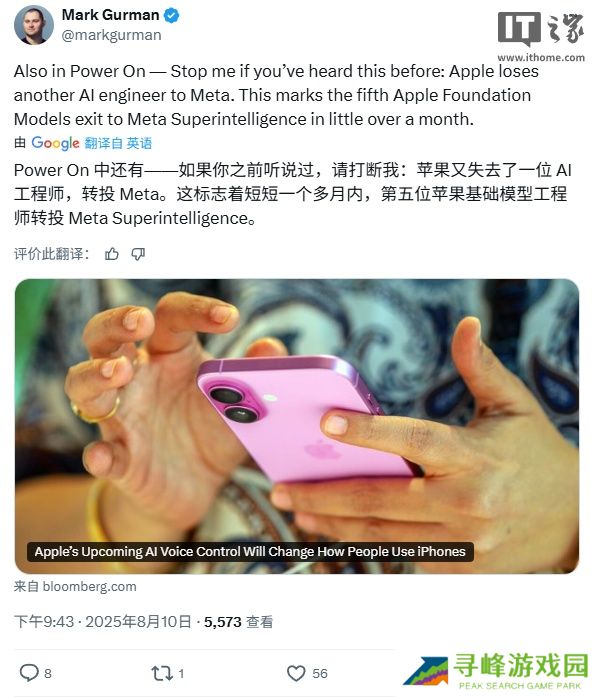The width and height of the screenshot is (595, 697).
Task: Click the blue verified badge
Action: point(172,15)
